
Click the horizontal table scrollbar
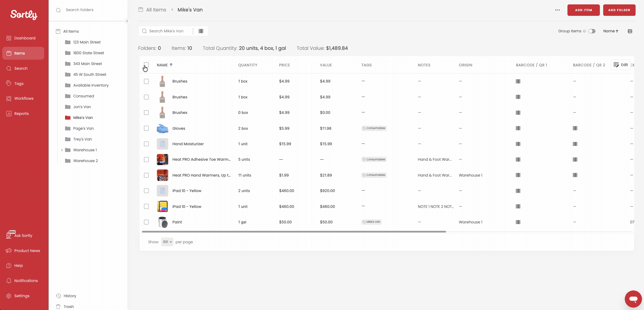[294, 232]
